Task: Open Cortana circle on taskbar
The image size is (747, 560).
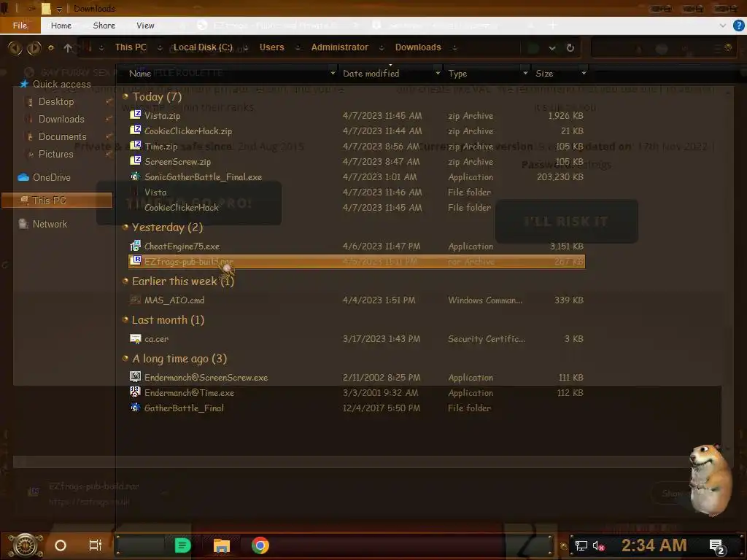Action: (61, 545)
